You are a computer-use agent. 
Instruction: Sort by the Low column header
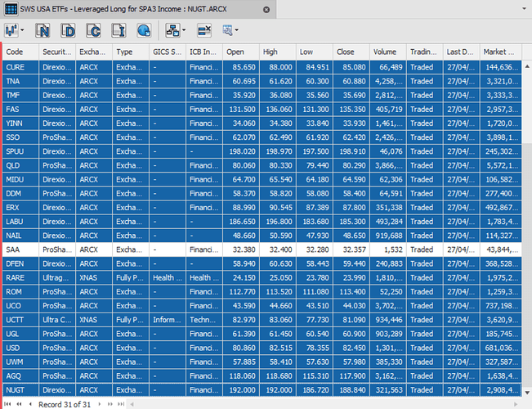click(315, 52)
